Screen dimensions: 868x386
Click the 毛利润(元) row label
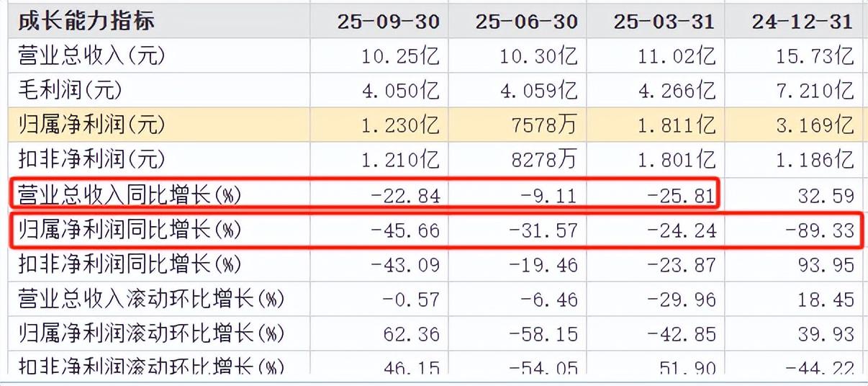click(71, 90)
